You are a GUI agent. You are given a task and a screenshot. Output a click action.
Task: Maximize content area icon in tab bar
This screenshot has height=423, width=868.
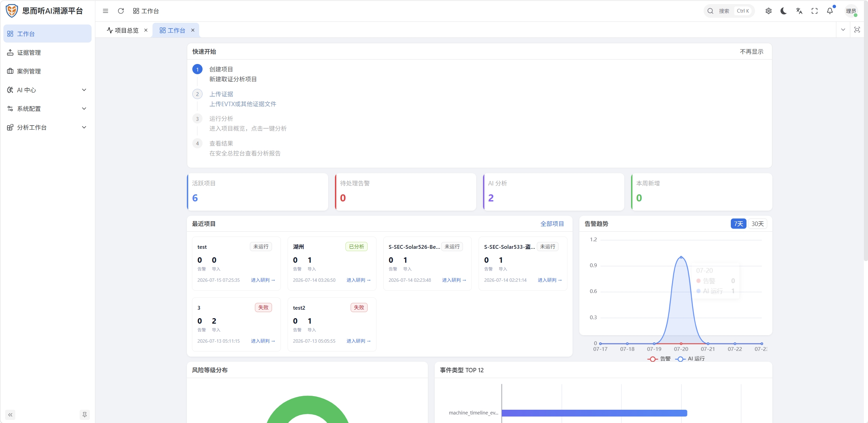pyautogui.click(x=857, y=30)
